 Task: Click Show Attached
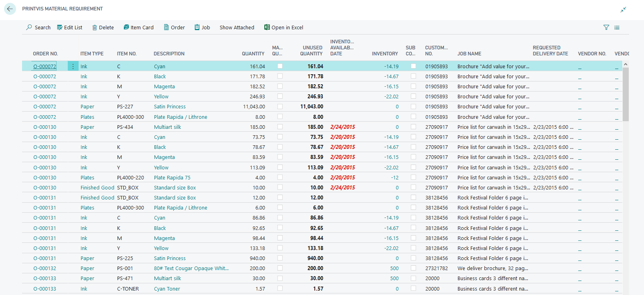237,27
